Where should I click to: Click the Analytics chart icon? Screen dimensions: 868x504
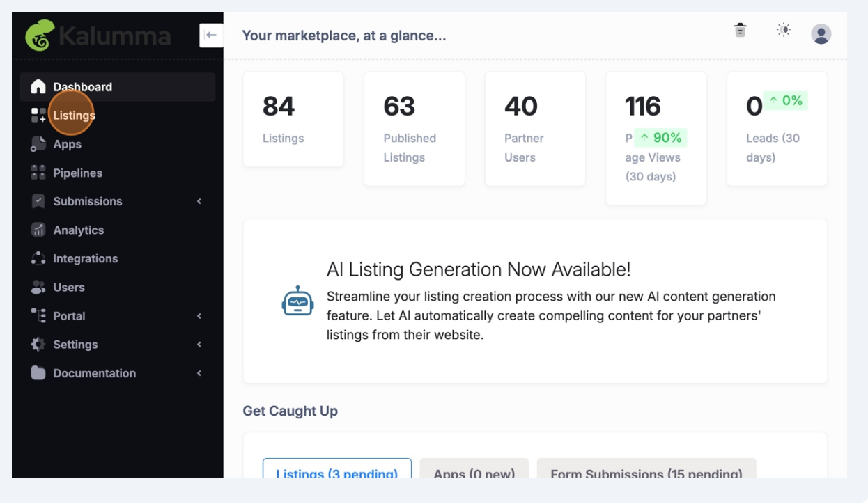click(38, 230)
